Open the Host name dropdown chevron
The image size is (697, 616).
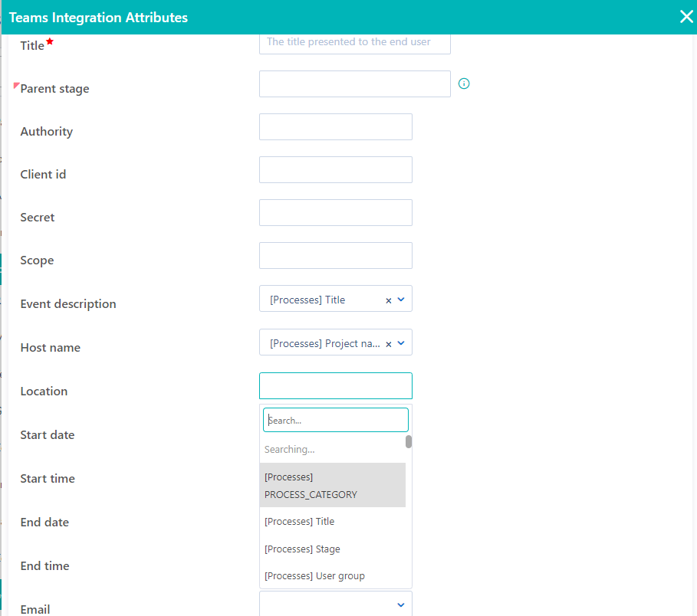point(400,342)
